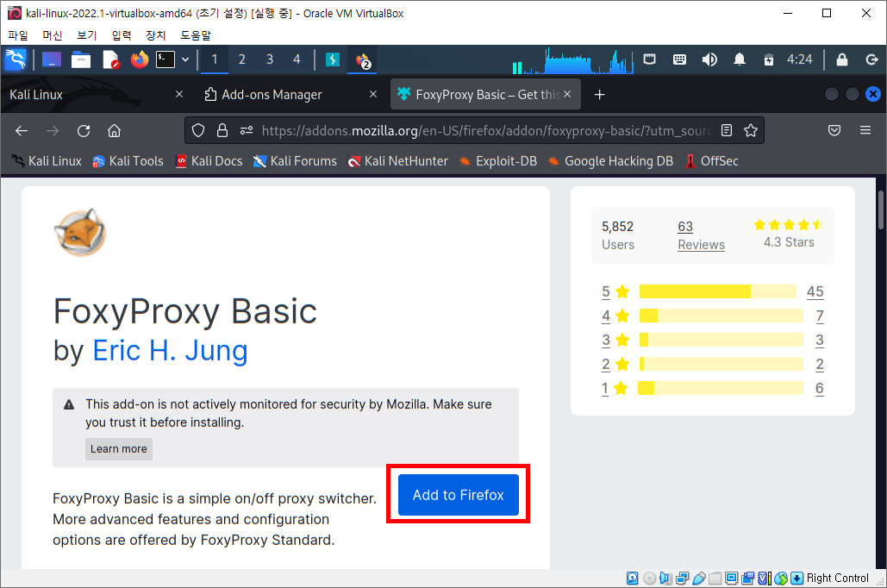Screen dimensions: 887x588
Task: Toggle reader view icon
Action: coord(727,131)
